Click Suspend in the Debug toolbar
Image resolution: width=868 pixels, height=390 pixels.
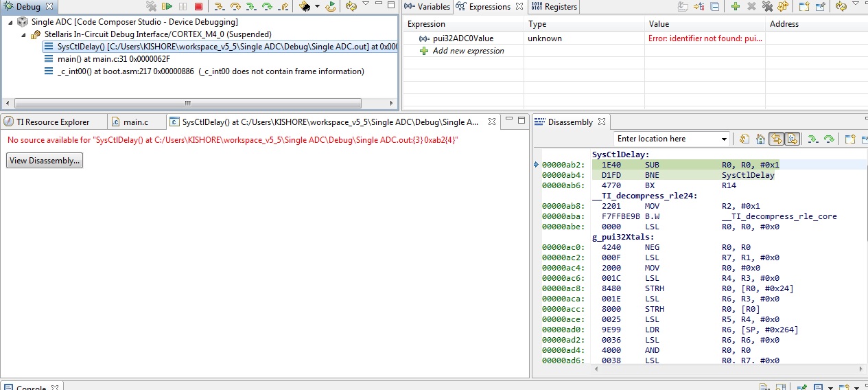183,7
